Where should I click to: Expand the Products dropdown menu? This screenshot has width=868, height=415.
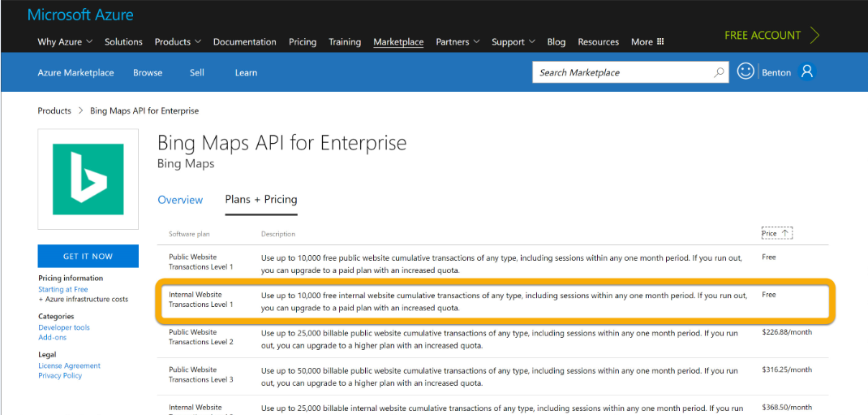pos(178,42)
